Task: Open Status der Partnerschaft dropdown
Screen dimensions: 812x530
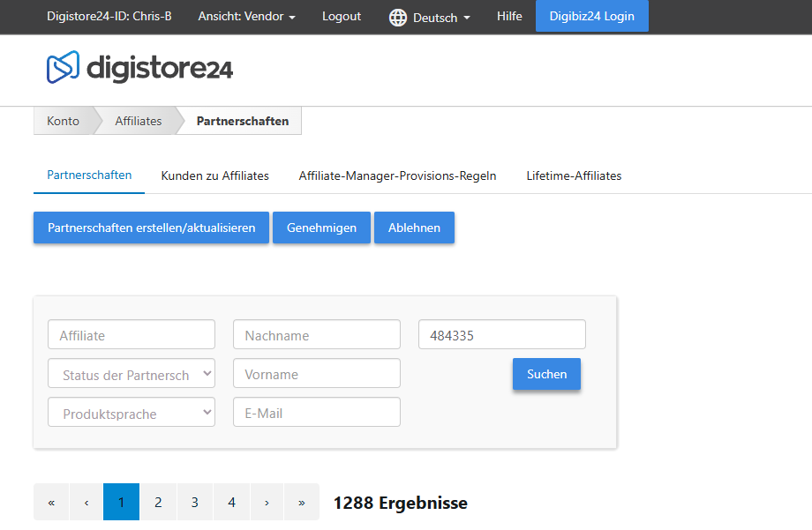Action: pos(132,374)
